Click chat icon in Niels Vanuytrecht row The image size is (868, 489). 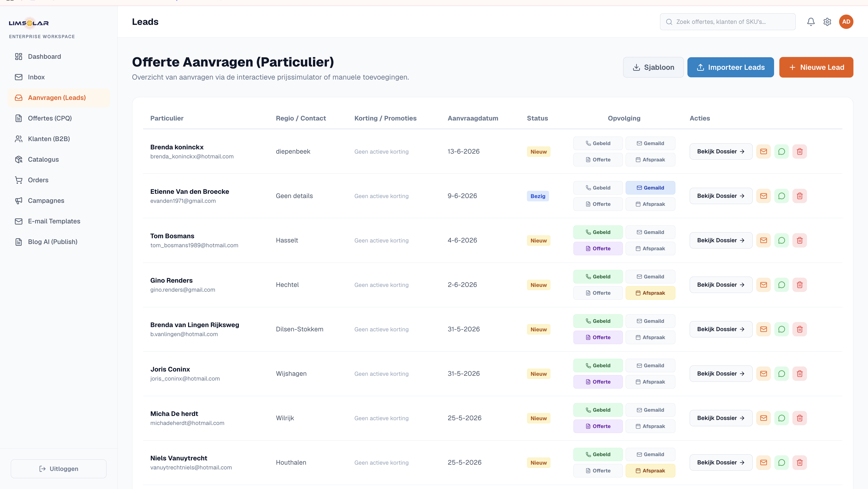coord(781,463)
